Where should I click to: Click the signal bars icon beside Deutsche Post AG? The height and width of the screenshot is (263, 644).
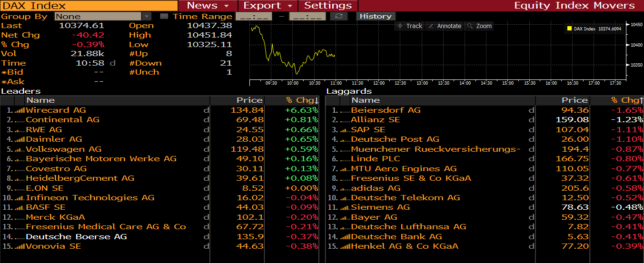coord(345,139)
